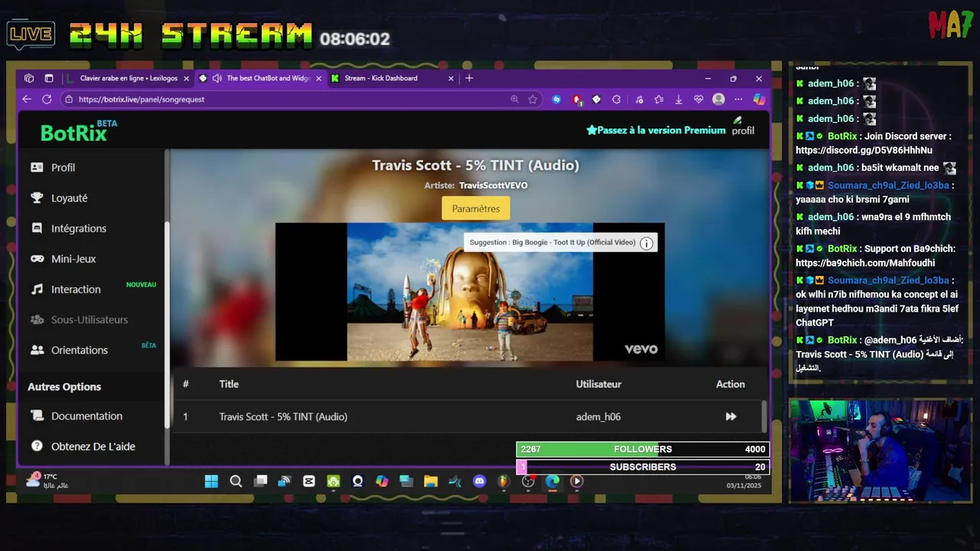Click the browser profile avatar

point(718,99)
